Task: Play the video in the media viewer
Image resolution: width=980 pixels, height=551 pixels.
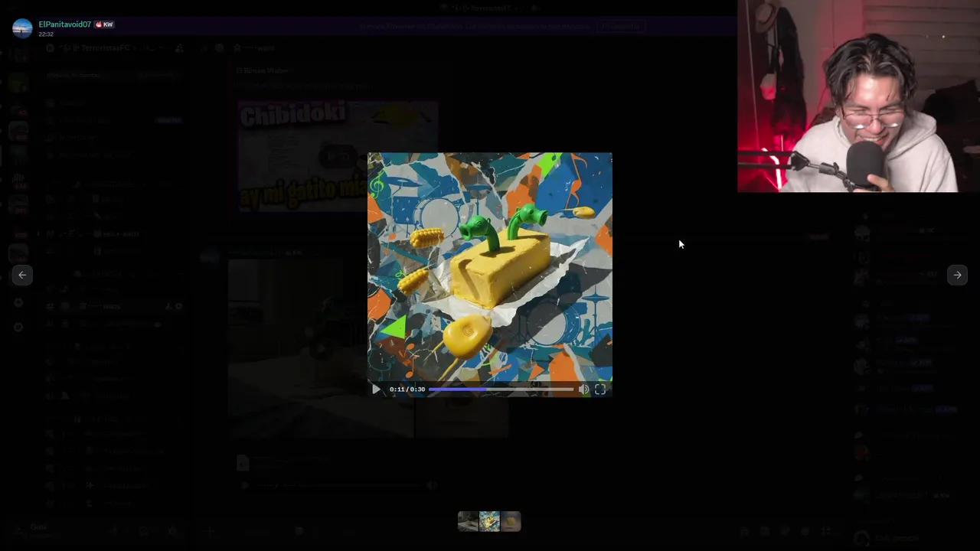Action: pos(376,390)
